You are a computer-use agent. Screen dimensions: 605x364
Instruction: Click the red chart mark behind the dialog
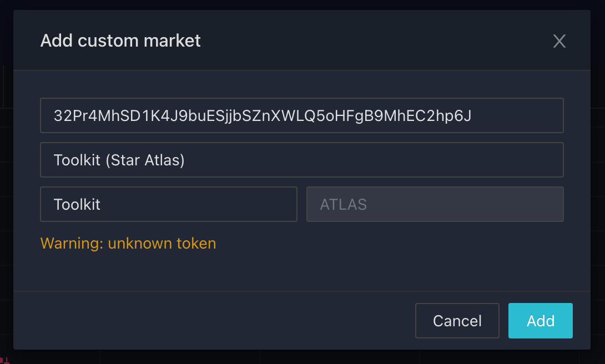(x=5, y=361)
